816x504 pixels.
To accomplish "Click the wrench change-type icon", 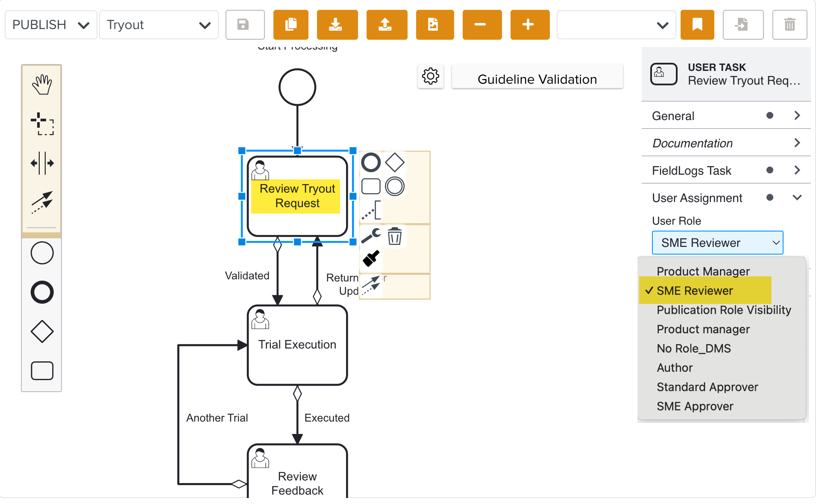I will [370, 236].
